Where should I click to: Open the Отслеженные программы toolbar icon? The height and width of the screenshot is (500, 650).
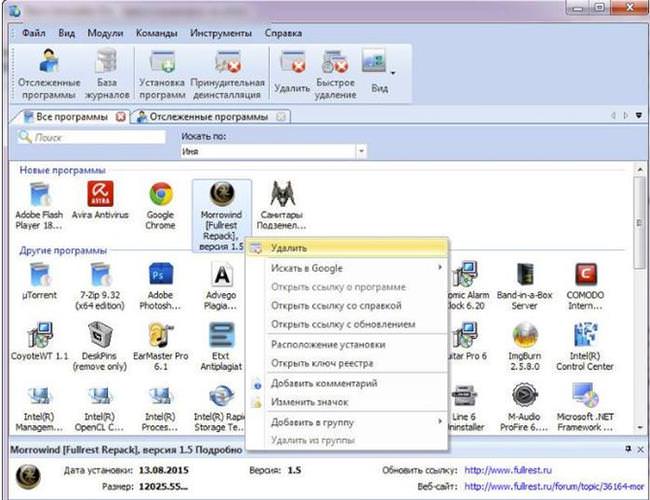click(49, 73)
